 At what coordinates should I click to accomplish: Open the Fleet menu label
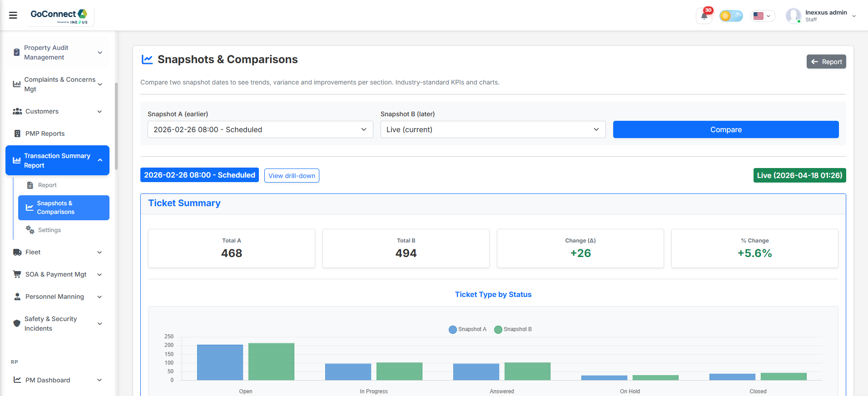33,252
